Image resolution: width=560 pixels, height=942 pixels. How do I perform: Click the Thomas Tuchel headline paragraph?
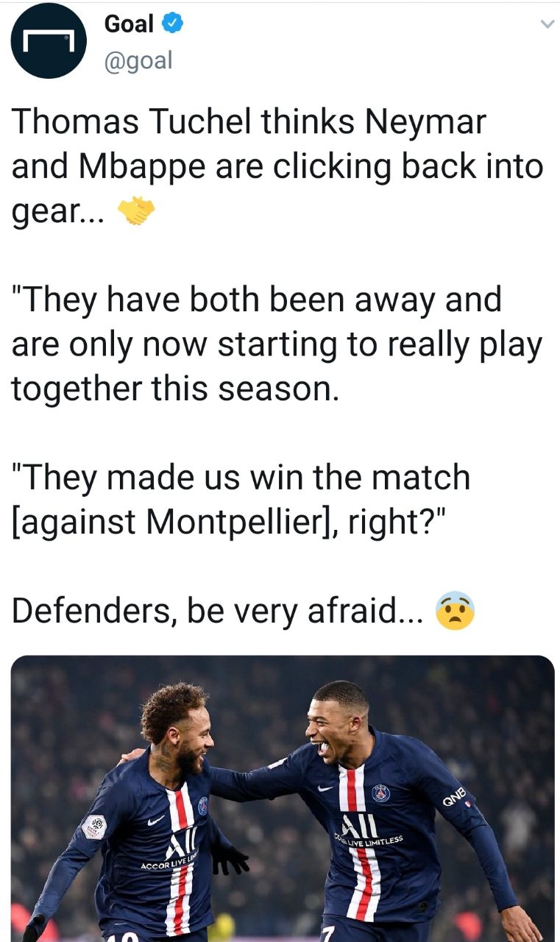[277, 166]
